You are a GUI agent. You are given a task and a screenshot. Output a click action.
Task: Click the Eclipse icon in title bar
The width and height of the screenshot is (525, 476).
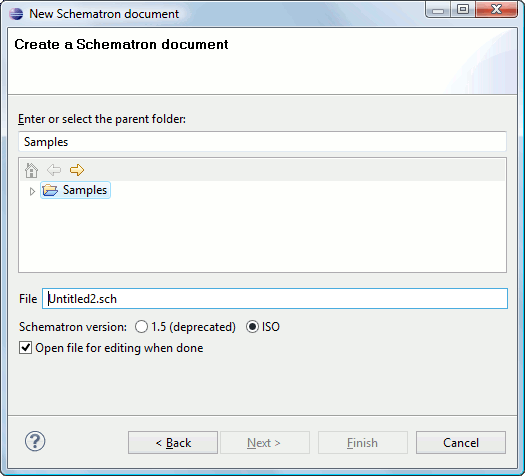pos(16,14)
